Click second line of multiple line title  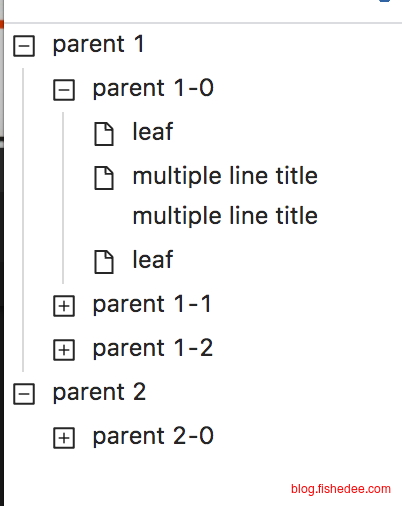(x=225, y=216)
